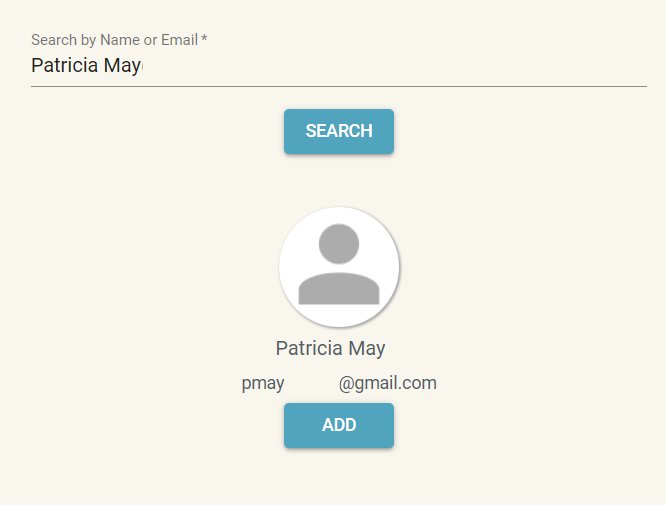Screen dimensions: 666x505
Task: Click the shoulders of the avatar silhouette
Action: click(339, 289)
